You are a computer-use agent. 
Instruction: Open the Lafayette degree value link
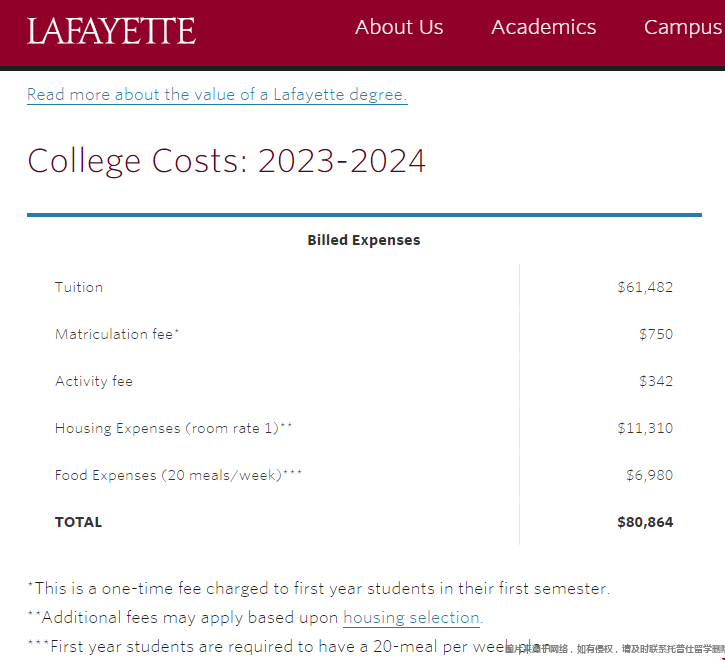(x=217, y=95)
